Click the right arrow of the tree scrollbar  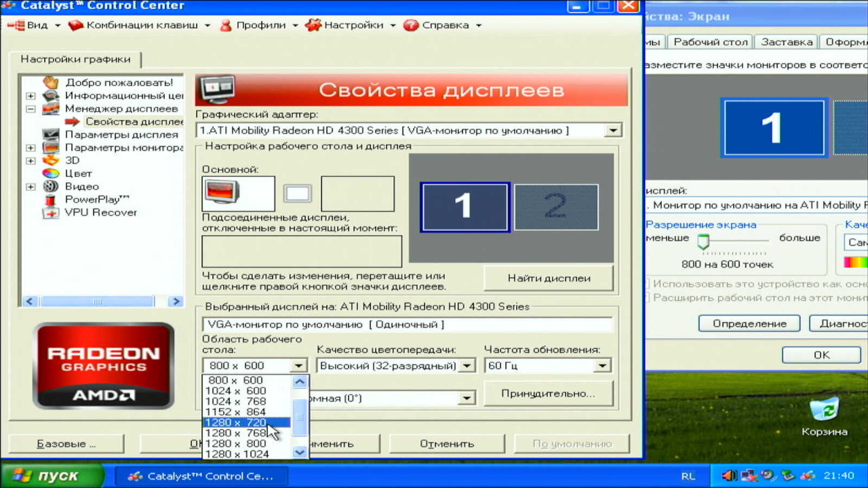[176, 301]
